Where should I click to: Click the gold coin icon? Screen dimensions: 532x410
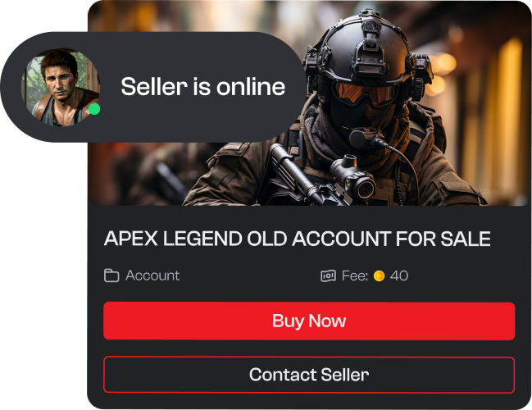[x=379, y=276]
